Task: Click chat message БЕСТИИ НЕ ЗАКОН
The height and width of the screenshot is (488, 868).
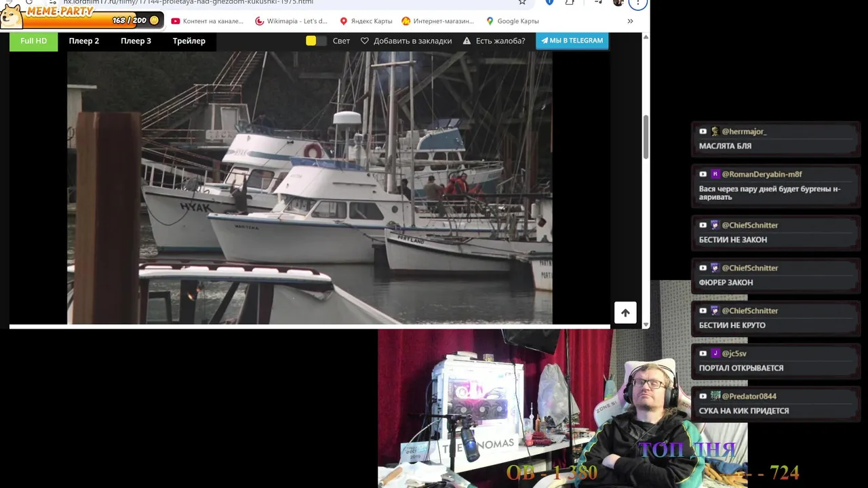Action: point(733,240)
